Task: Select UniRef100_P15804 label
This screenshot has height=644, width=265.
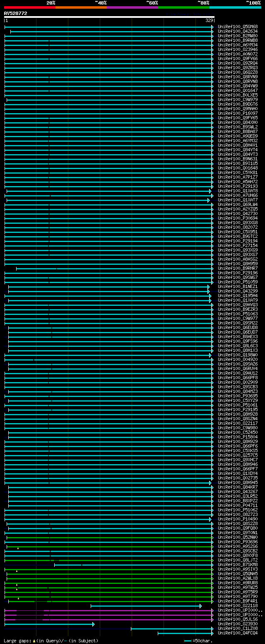Action: pyautogui.click(x=238, y=437)
